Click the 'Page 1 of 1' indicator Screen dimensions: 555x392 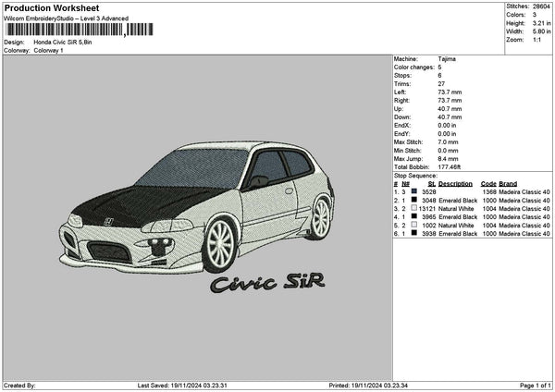[x=536, y=386]
